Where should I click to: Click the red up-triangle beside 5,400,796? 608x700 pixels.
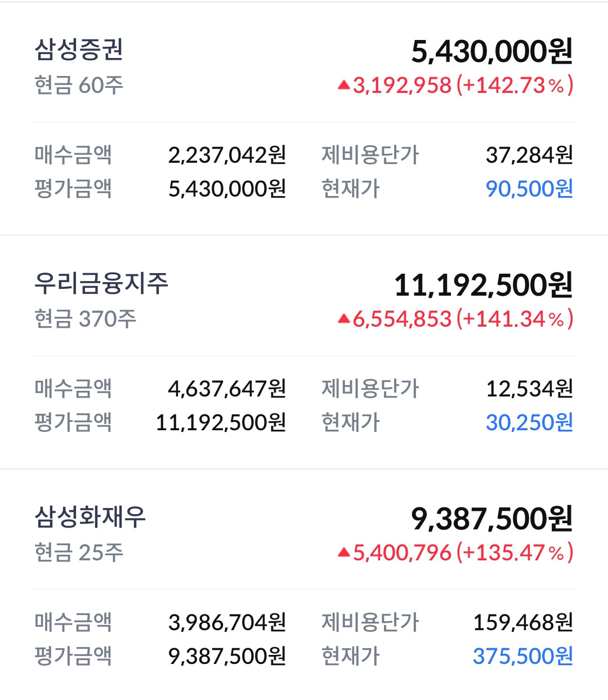344,553
